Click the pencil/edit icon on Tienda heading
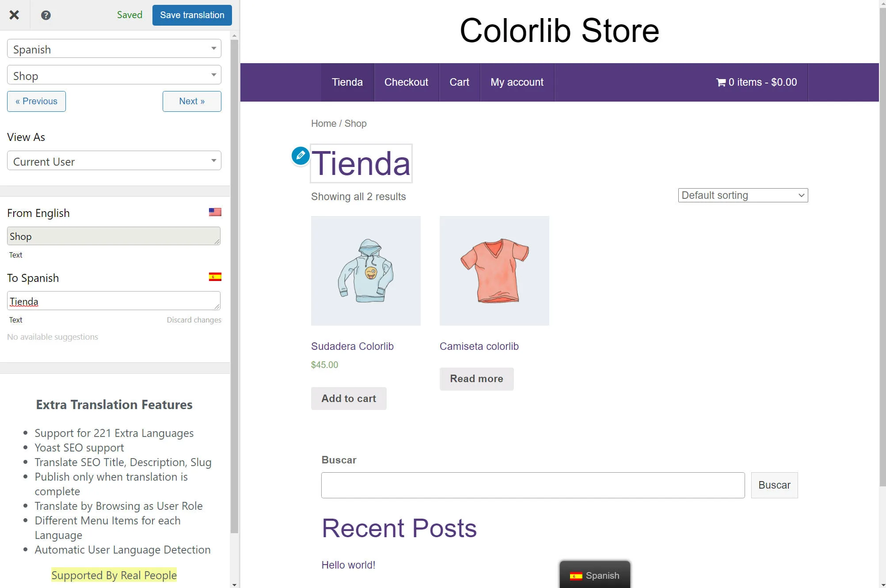Screen dimensions: 886x588 click(300, 156)
